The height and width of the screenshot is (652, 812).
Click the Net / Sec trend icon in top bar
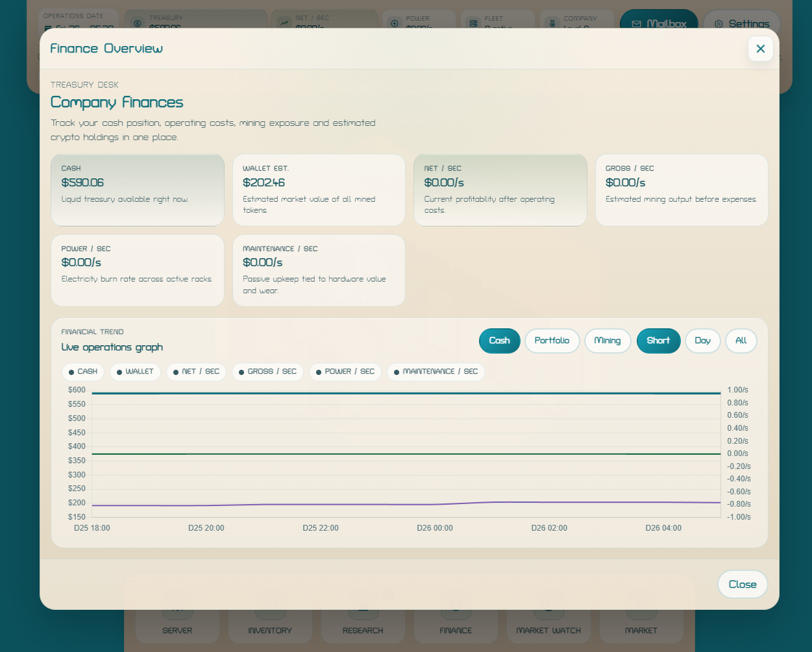pyautogui.click(x=284, y=23)
